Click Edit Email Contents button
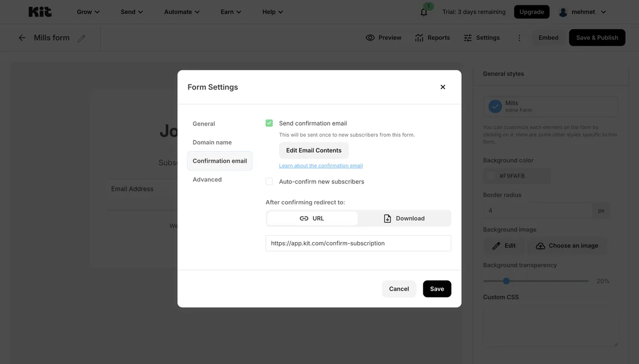Screen dimensions: 639x364 click(314, 150)
